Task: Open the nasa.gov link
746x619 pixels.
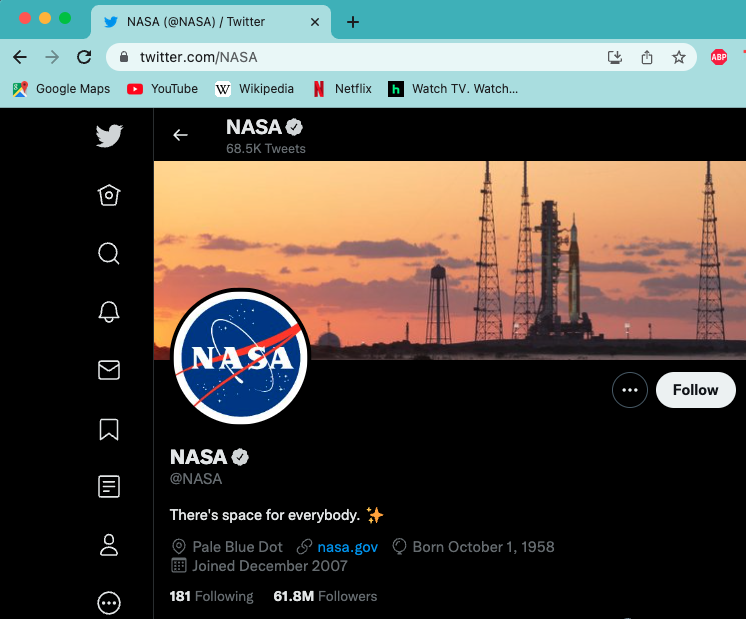Action: tap(348, 547)
